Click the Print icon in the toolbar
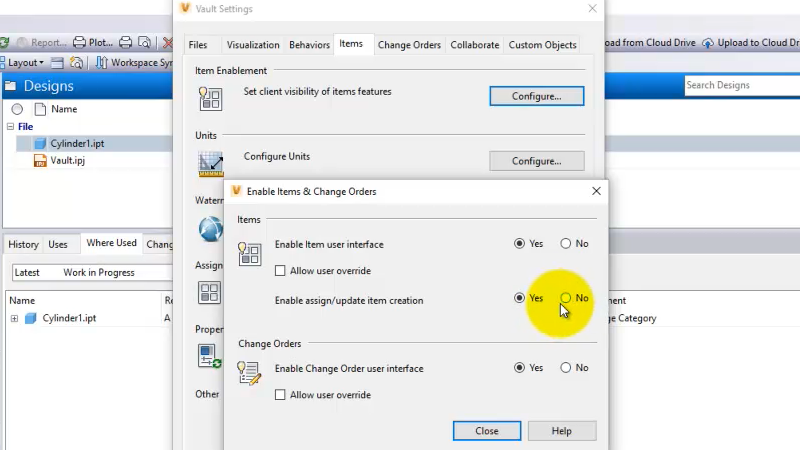 (126, 42)
